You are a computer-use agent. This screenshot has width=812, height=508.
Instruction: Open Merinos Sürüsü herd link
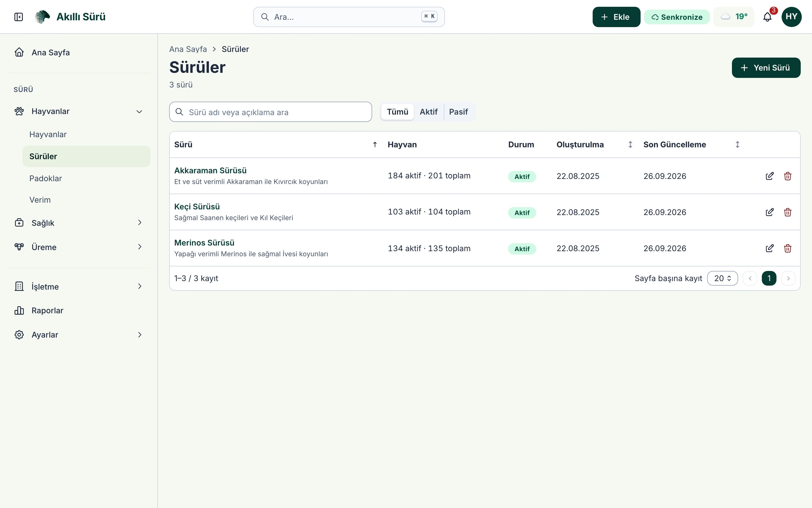(204, 243)
